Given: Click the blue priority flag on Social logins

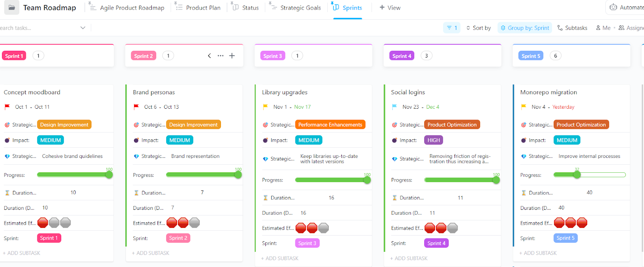Looking at the screenshot, I should 394,107.
